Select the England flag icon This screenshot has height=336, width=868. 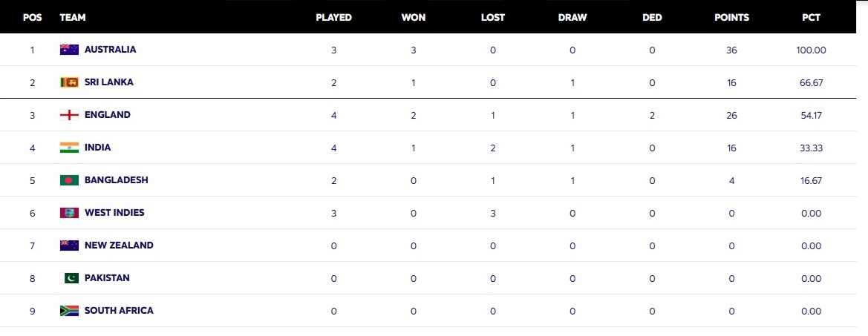pos(69,115)
